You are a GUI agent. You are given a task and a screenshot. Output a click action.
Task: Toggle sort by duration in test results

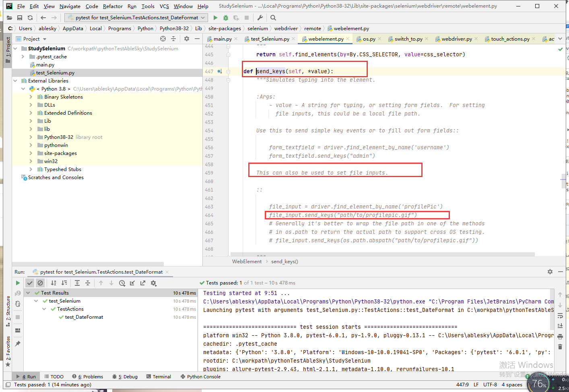coord(64,283)
